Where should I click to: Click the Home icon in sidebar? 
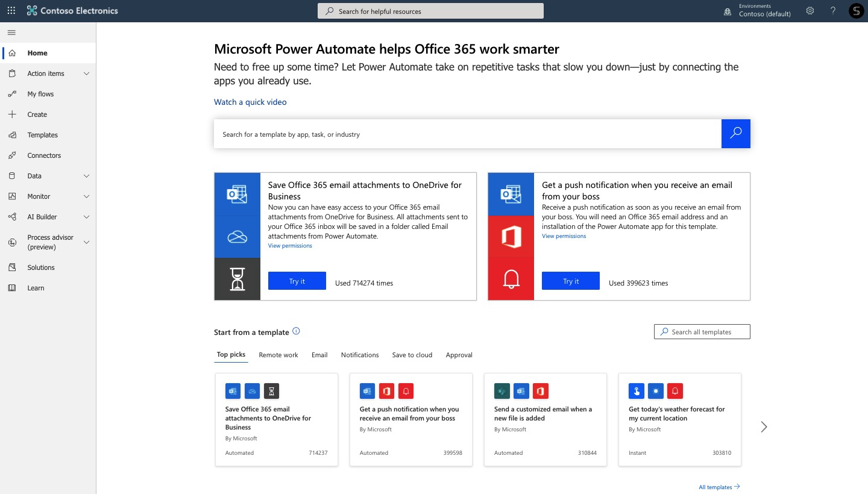coord(12,53)
